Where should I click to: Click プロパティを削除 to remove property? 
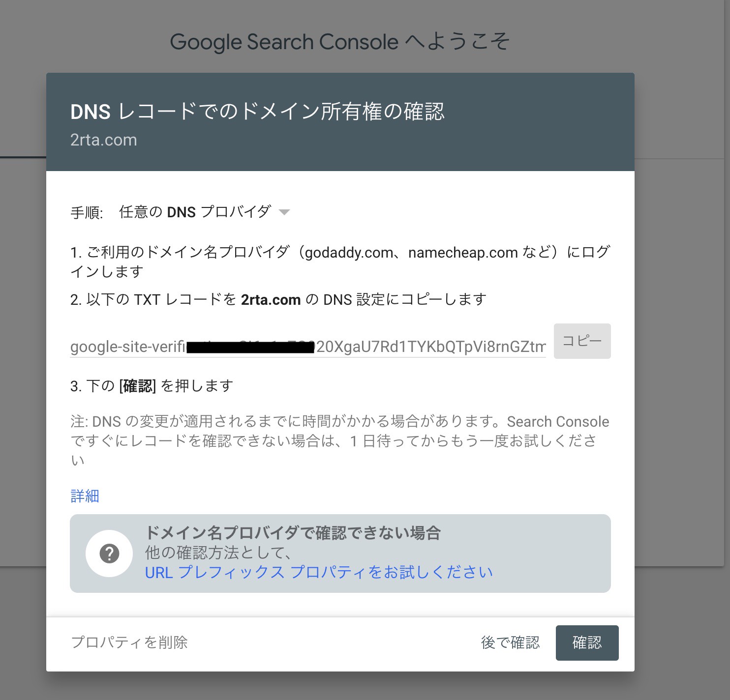tap(129, 642)
